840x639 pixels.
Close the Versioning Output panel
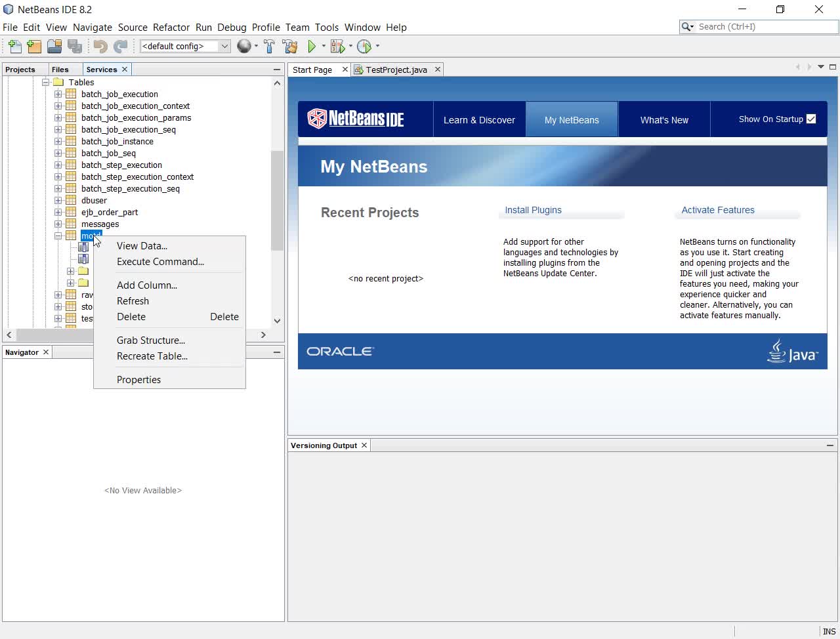(x=364, y=445)
